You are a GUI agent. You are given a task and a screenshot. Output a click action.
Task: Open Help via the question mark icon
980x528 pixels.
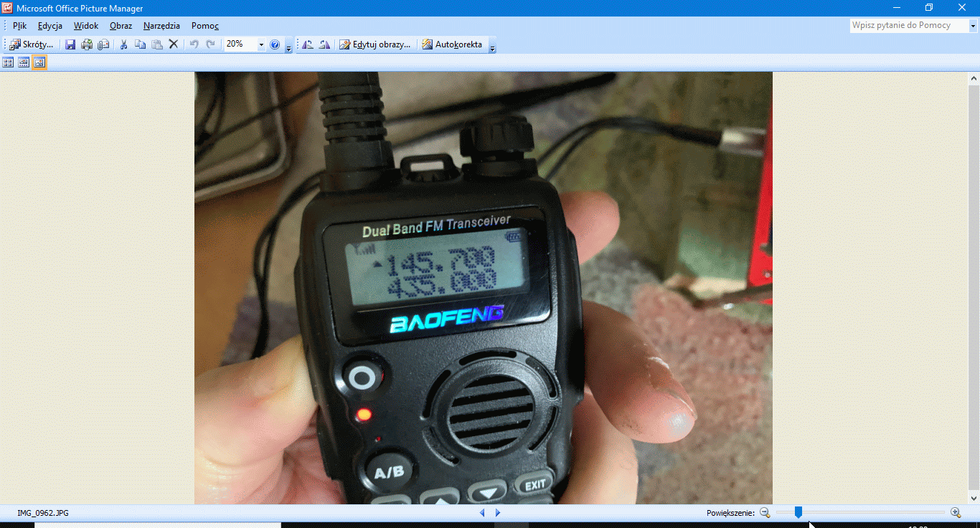(275, 44)
